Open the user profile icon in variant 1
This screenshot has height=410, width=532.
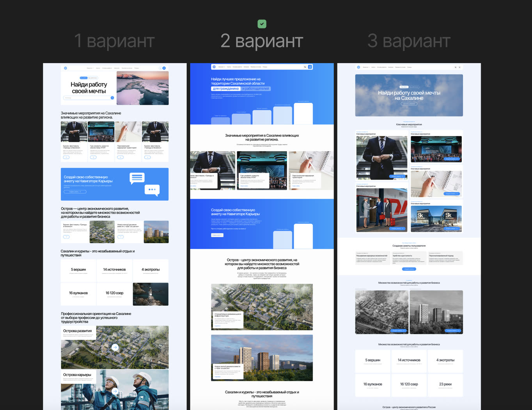click(164, 68)
